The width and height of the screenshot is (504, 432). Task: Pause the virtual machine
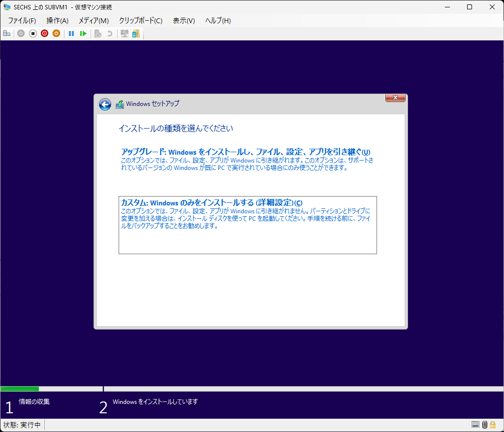pos(71,33)
